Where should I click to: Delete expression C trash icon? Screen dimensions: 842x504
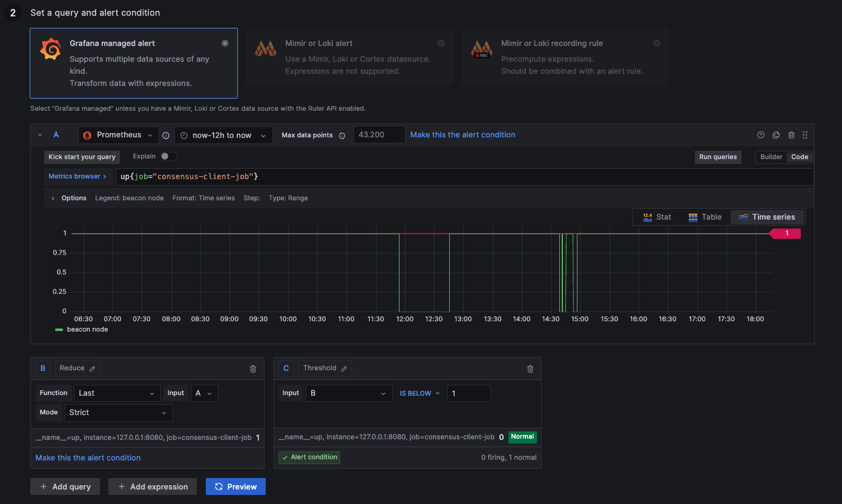pyautogui.click(x=530, y=368)
